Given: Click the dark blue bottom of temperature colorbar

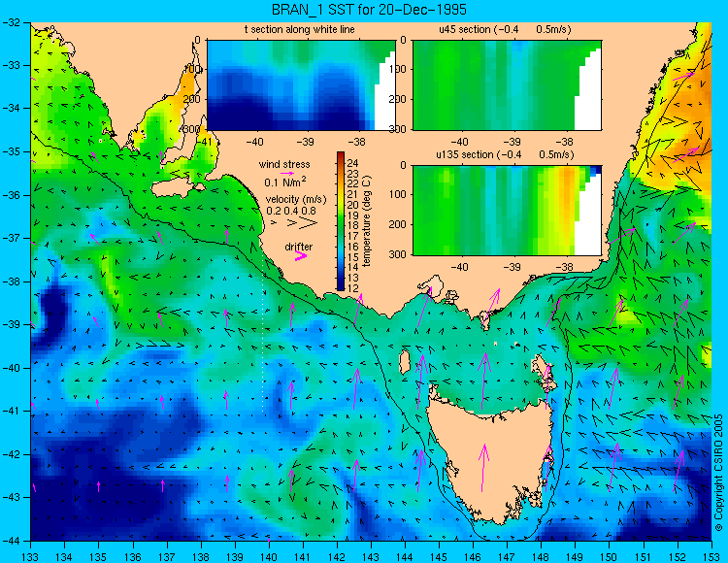Looking at the screenshot, I should pos(341,286).
